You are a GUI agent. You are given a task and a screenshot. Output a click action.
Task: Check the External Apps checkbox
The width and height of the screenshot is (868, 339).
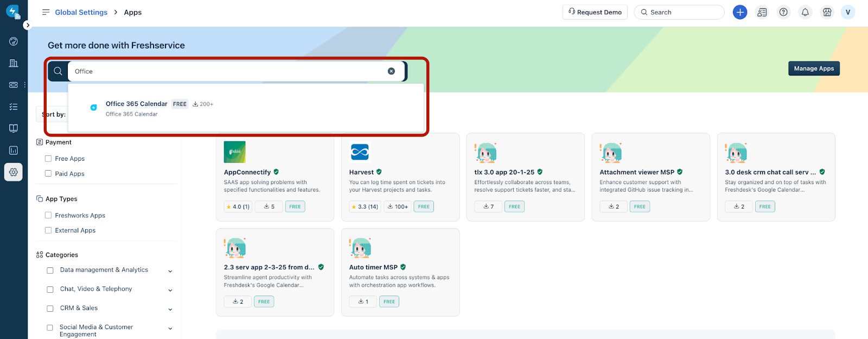48,230
